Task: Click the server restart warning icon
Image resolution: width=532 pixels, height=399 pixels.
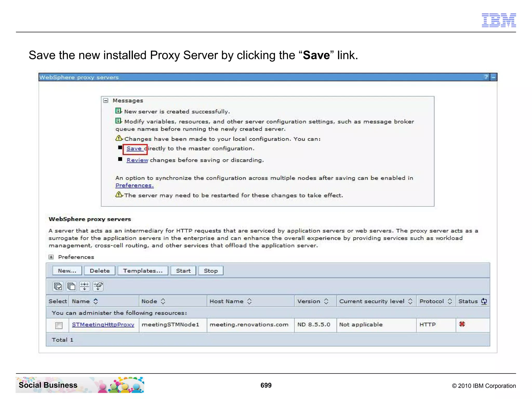Action: point(119,194)
